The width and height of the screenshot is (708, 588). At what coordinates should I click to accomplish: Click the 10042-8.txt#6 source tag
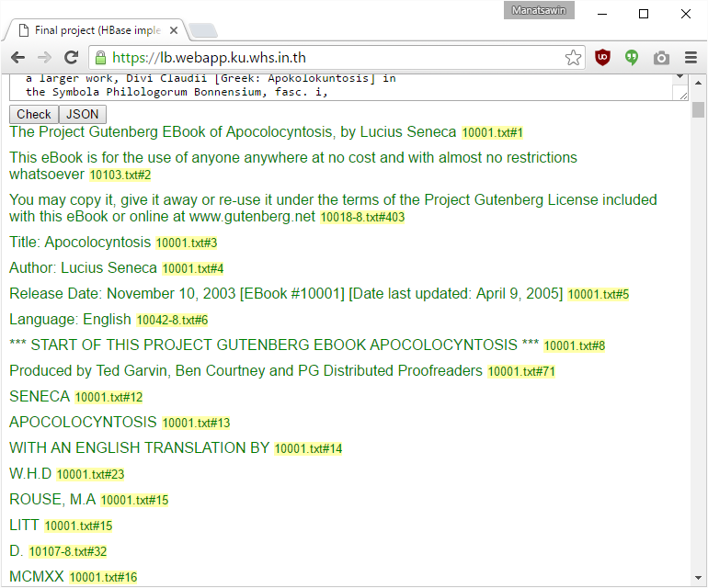[172, 321]
